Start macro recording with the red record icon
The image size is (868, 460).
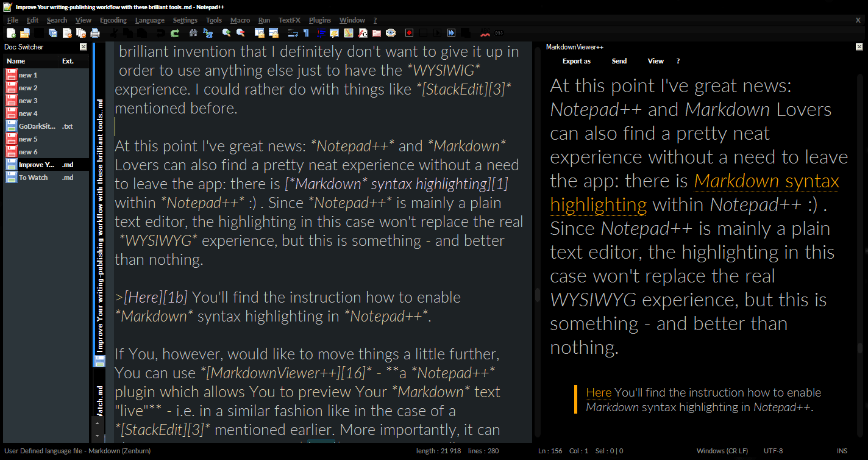click(x=408, y=33)
